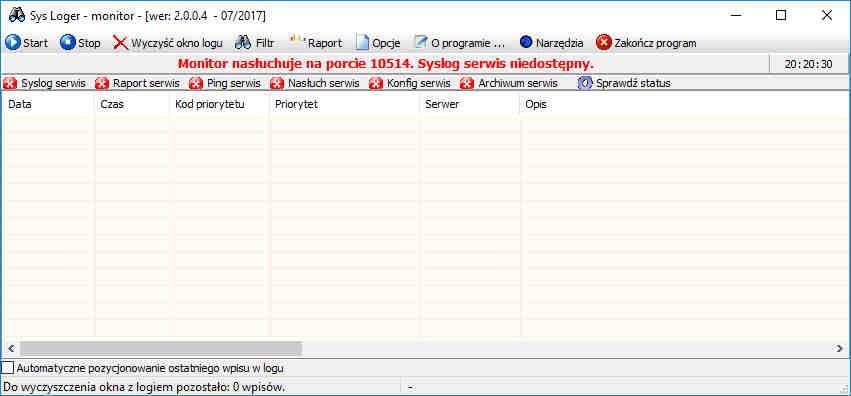Screen dimensions: 851x396
Task: Click the red X clear-log icon
Action: point(120,43)
